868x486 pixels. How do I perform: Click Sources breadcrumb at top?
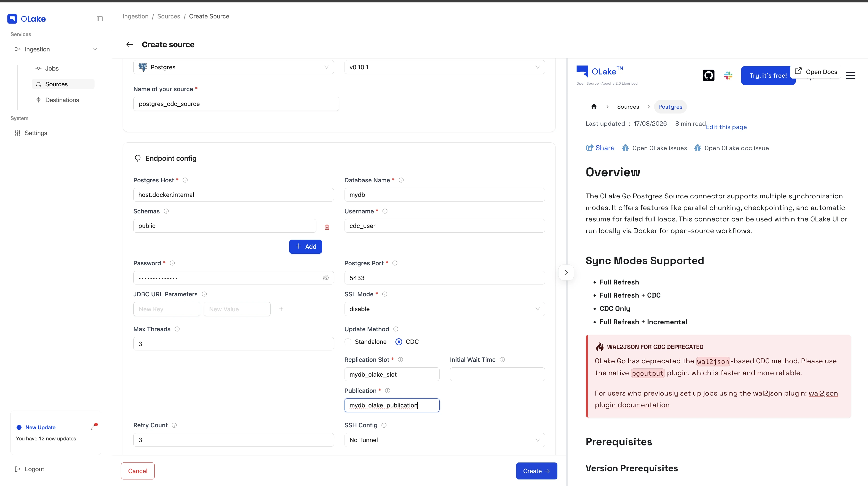click(169, 16)
